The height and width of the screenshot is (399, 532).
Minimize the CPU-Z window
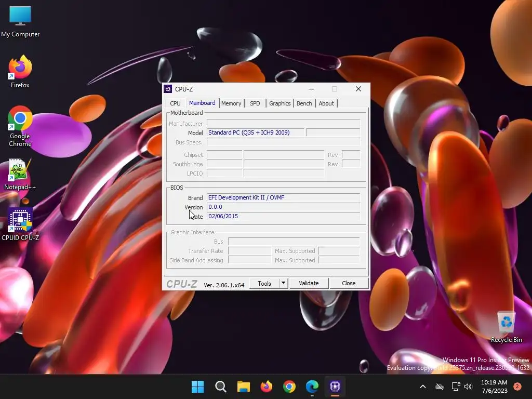(x=311, y=89)
